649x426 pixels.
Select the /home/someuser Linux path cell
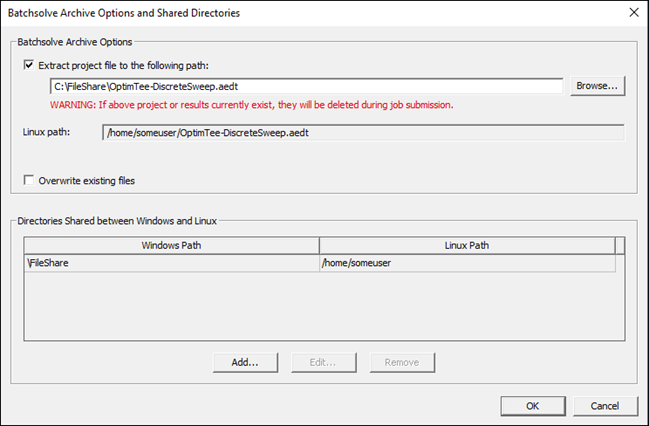pyautogui.click(x=466, y=263)
